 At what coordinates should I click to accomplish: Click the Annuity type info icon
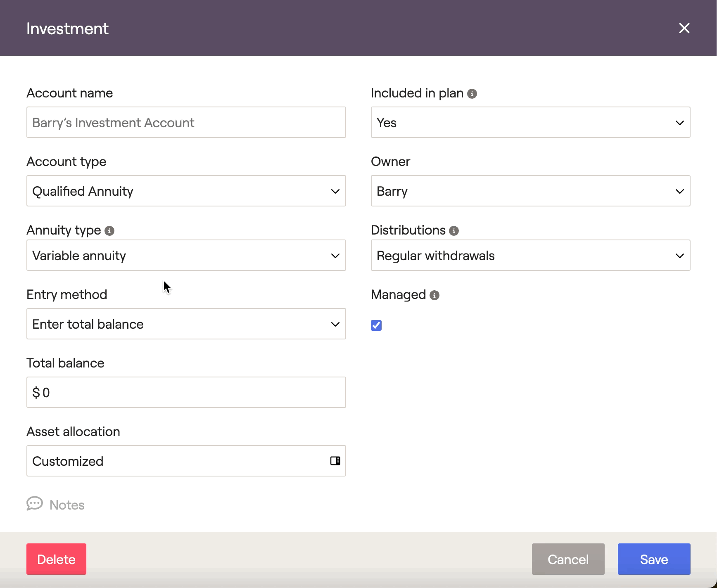(x=109, y=231)
